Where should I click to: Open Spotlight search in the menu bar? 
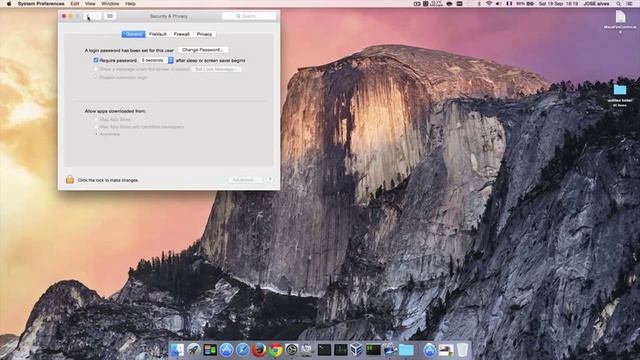pyautogui.click(x=619, y=4)
